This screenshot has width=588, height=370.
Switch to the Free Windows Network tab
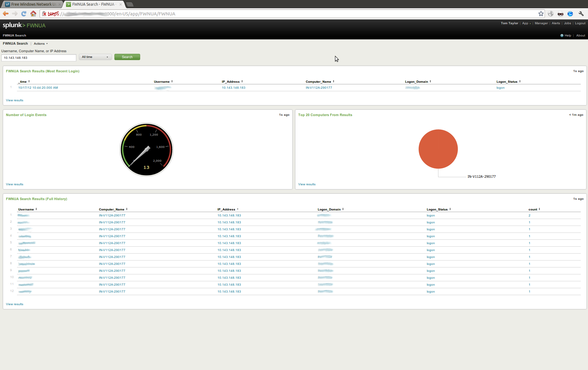tap(31, 4)
